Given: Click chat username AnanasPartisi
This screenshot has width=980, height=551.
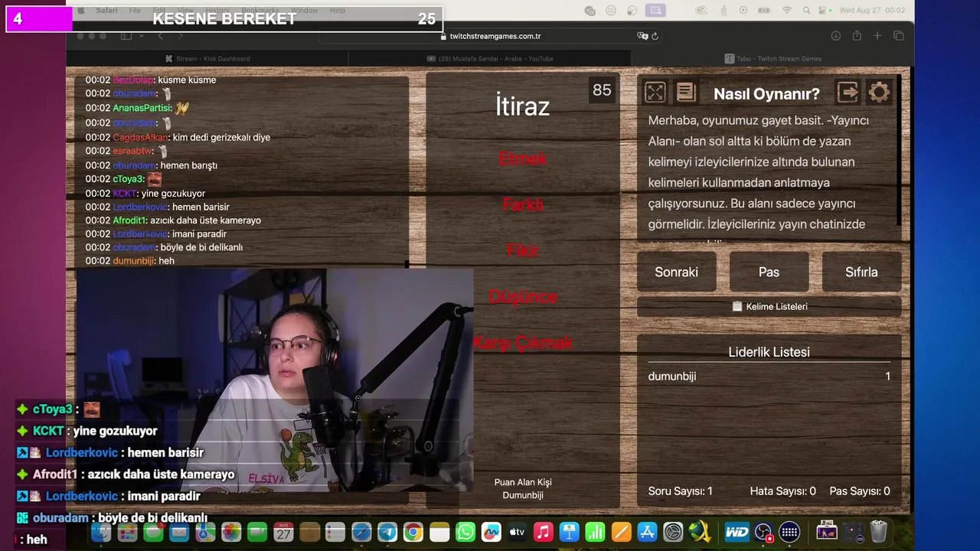Looking at the screenshot, I should coord(142,108).
